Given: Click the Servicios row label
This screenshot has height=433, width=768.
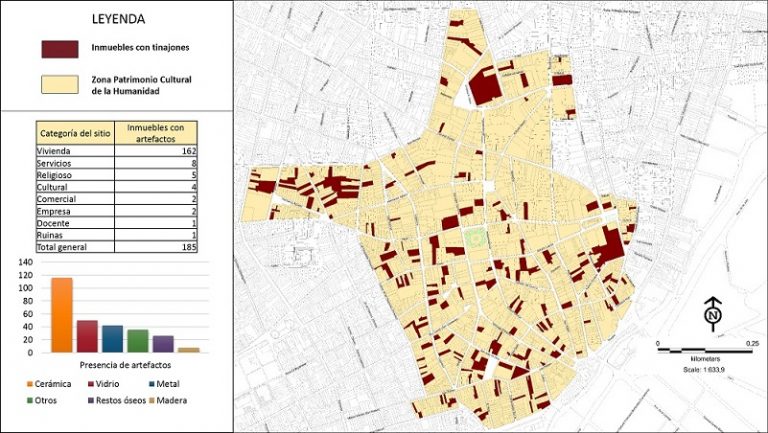Looking at the screenshot, I should point(54,163).
